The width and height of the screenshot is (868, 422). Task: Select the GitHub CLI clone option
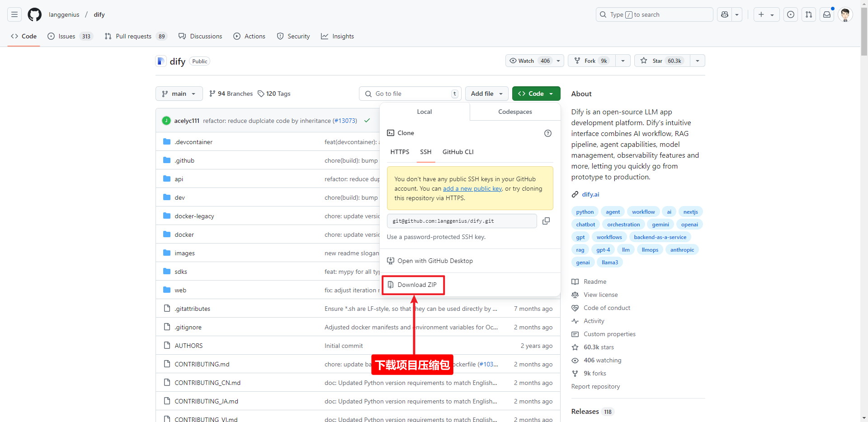coord(458,152)
